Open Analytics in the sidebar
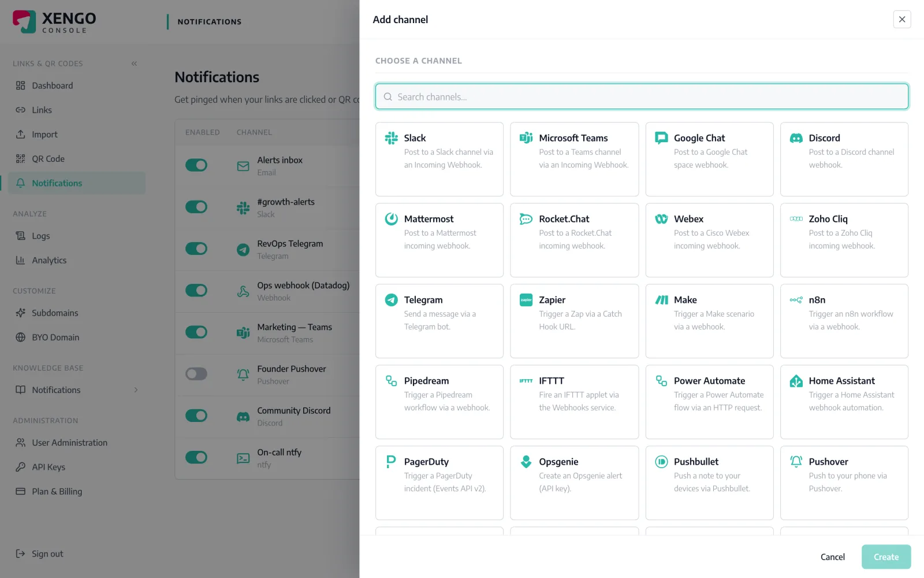The image size is (924, 578). (77, 260)
